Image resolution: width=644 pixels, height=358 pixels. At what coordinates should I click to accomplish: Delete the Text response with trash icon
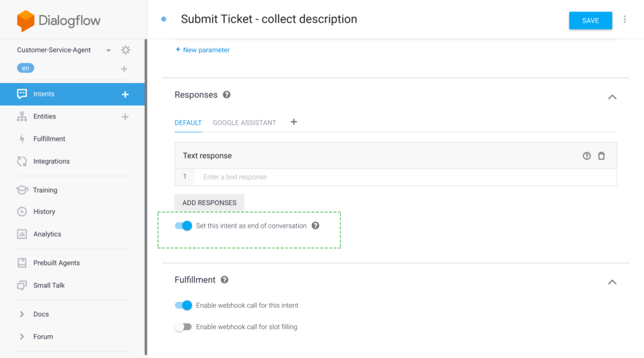[601, 156]
